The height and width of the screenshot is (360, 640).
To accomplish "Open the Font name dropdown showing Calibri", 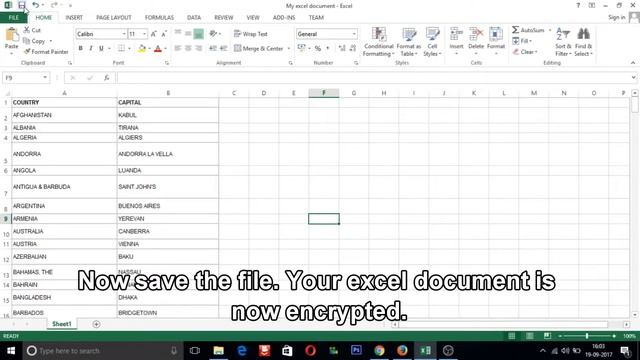I will (124, 34).
